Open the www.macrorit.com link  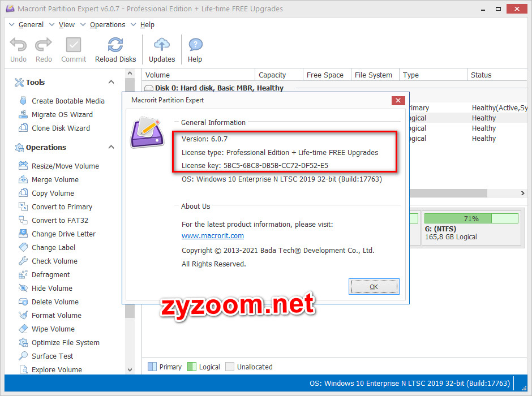[x=213, y=236]
